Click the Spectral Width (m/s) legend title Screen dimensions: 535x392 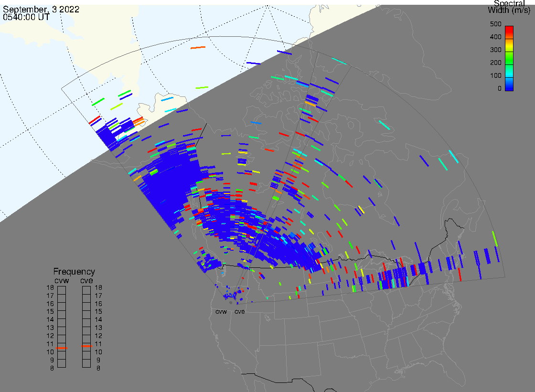tap(509, 7)
